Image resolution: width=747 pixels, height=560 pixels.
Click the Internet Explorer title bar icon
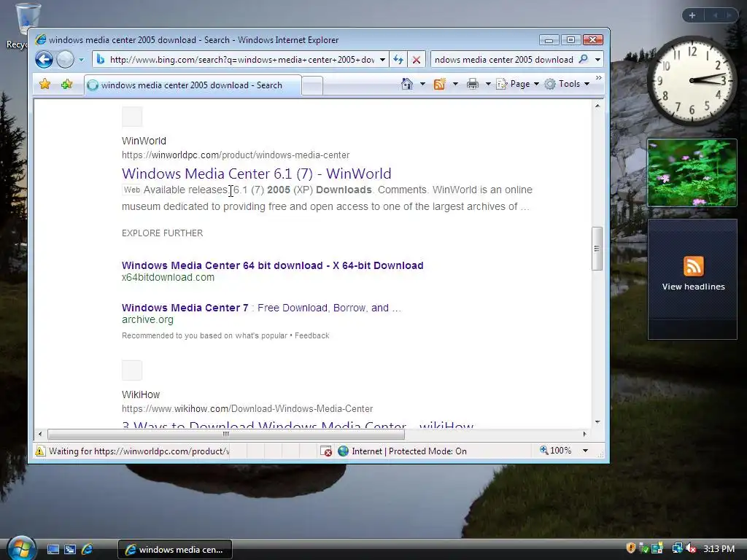(x=41, y=39)
